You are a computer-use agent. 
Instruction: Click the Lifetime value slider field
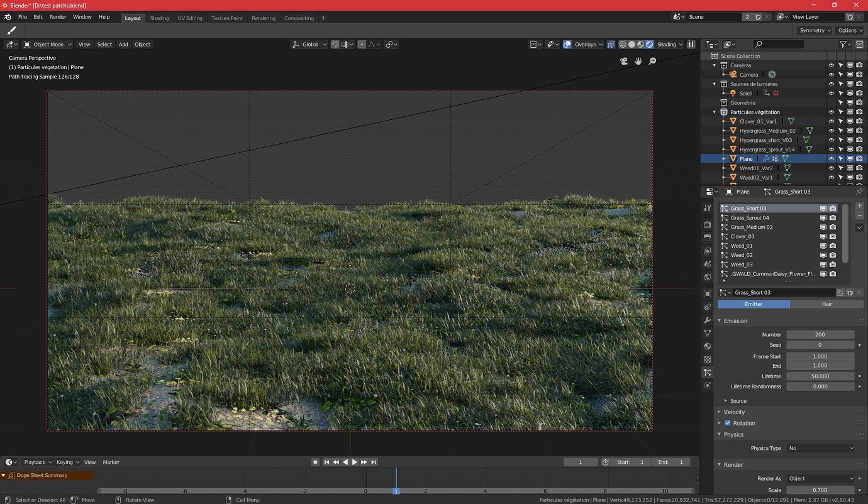tap(820, 376)
